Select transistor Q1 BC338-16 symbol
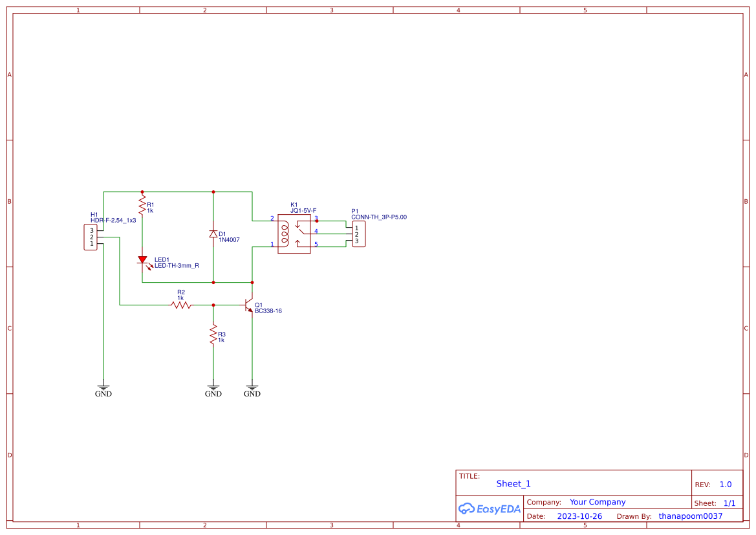Screen dimensions: 756x535 [248, 304]
